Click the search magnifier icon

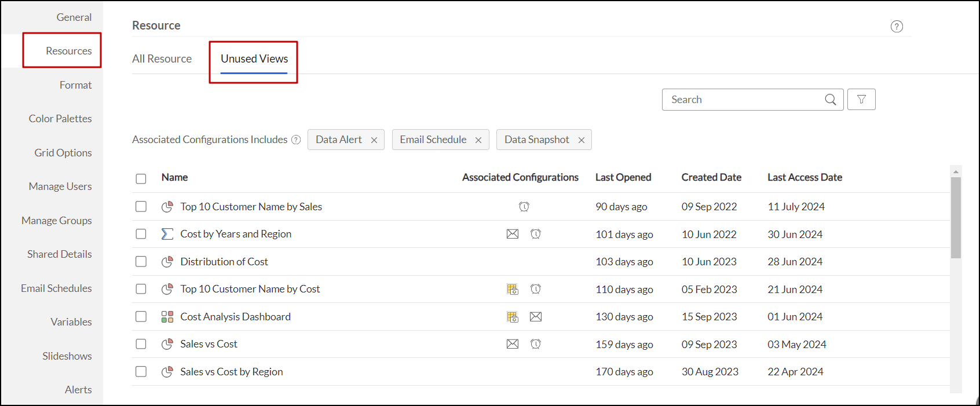pyautogui.click(x=830, y=100)
